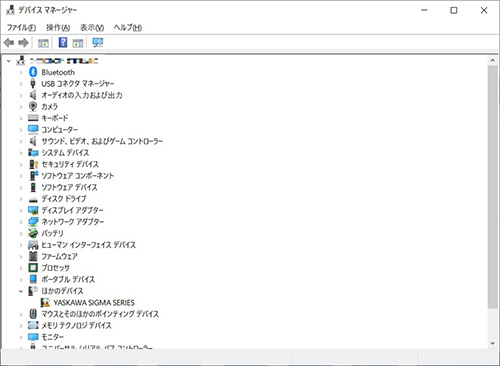Click the ソフトウェア コンポーネント icon

pyautogui.click(x=33, y=175)
